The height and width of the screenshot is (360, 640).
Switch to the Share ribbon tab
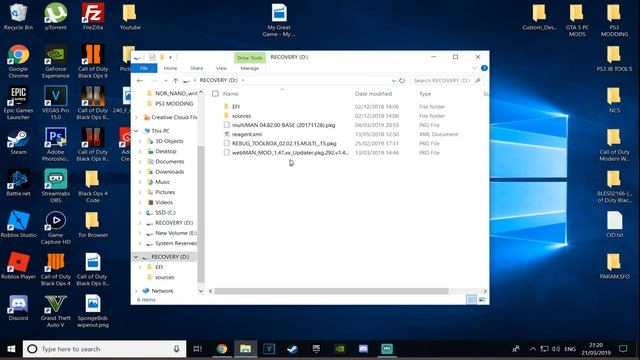(196, 68)
